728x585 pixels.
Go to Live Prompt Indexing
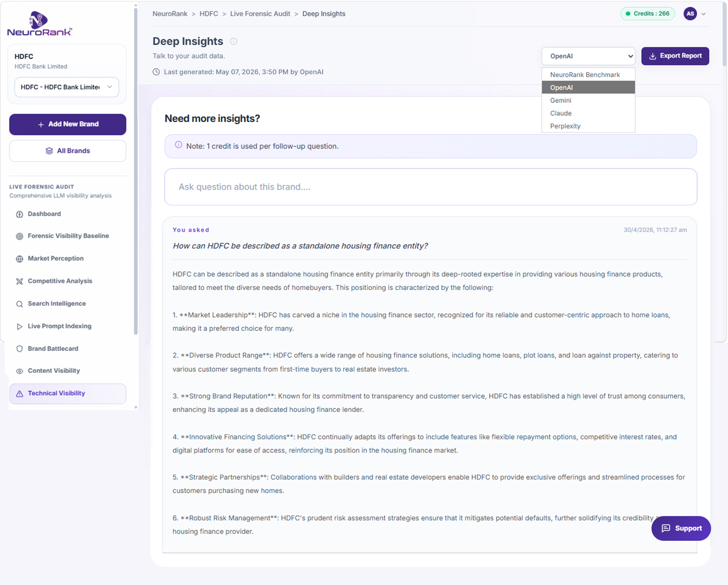[67, 326]
